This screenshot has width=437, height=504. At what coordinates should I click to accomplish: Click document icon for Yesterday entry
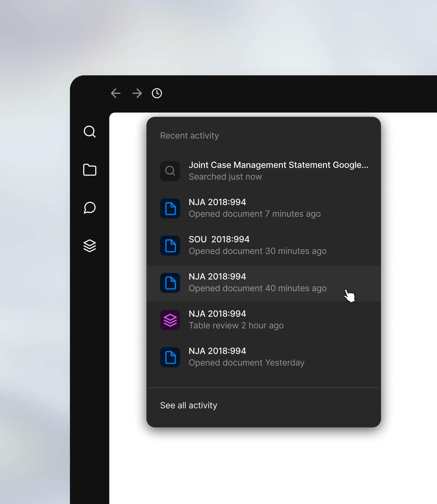tap(170, 357)
